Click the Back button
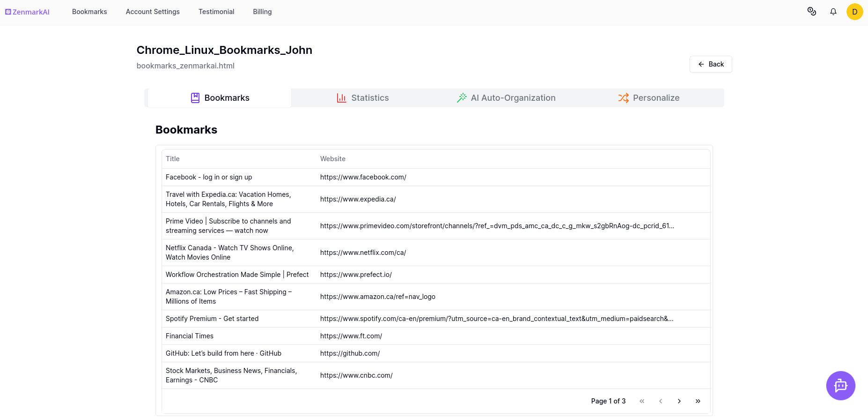Image resolution: width=868 pixels, height=418 pixels. pyautogui.click(x=711, y=64)
